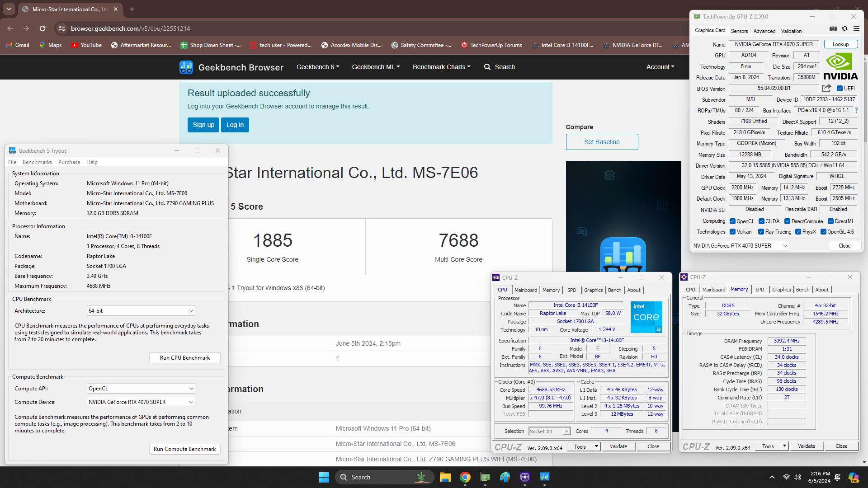This screenshot has height=488, width=868.
Task: Click the Geekbench taskbar icon
Action: 545,477
